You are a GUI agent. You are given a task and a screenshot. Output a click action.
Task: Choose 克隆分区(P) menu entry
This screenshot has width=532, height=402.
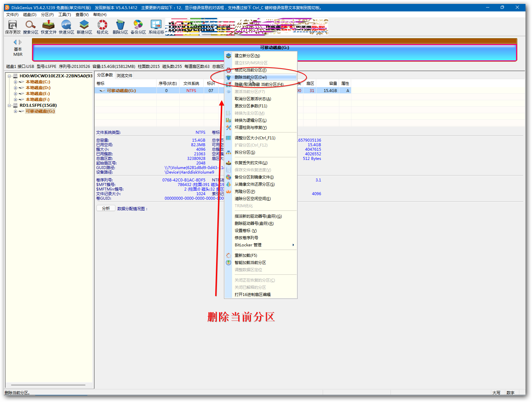click(261, 192)
